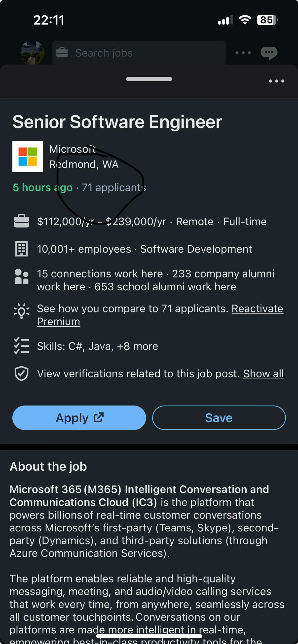Tap the lightbulb insights icon
This screenshot has height=644, width=298.
click(x=22, y=311)
